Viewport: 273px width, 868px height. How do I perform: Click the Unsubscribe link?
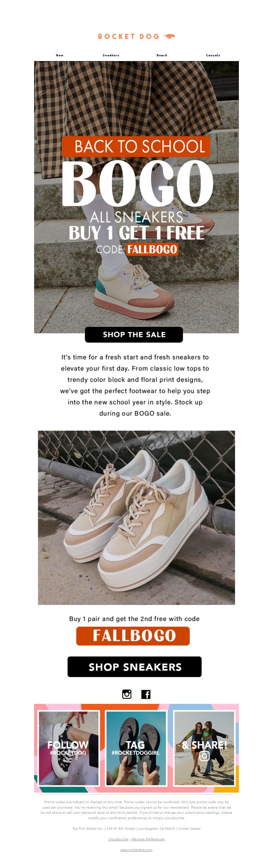point(118,839)
